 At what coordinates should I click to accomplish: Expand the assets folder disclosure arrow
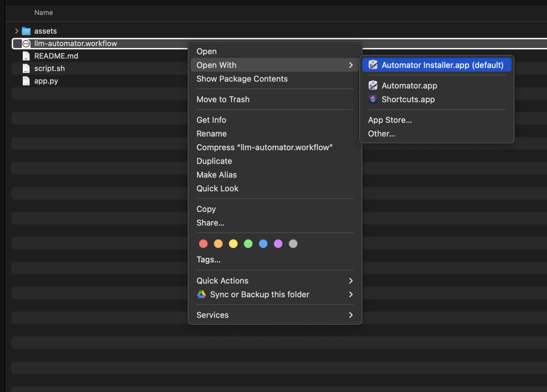[17, 31]
